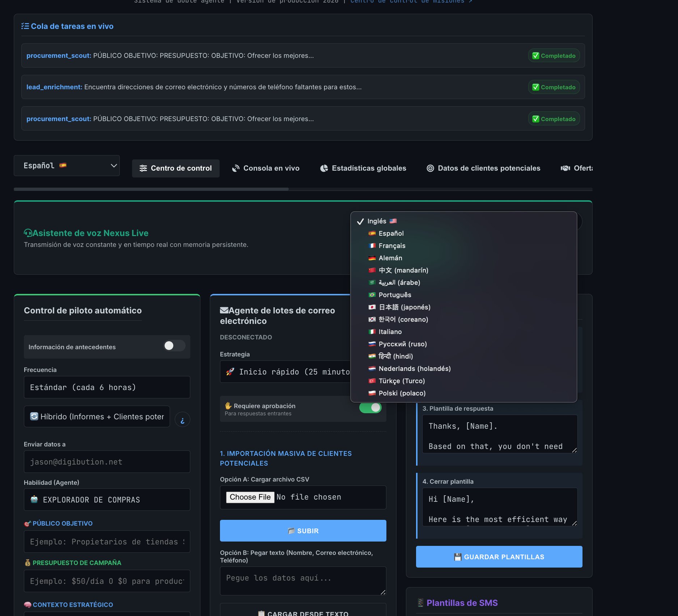Image resolution: width=678 pixels, height=616 pixels.
Task: Click the rocket icon in Estrategia selector
Action: (x=230, y=372)
